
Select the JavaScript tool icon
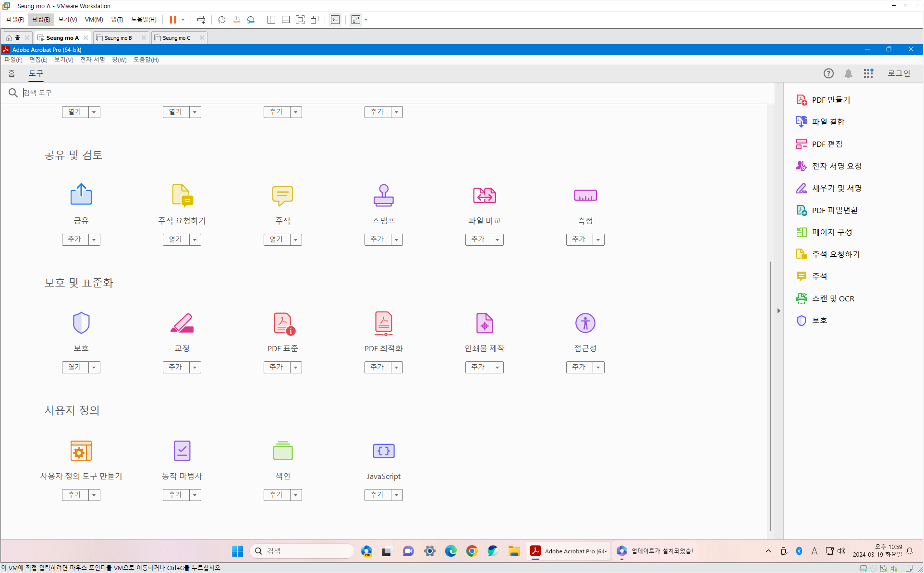point(383,451)
